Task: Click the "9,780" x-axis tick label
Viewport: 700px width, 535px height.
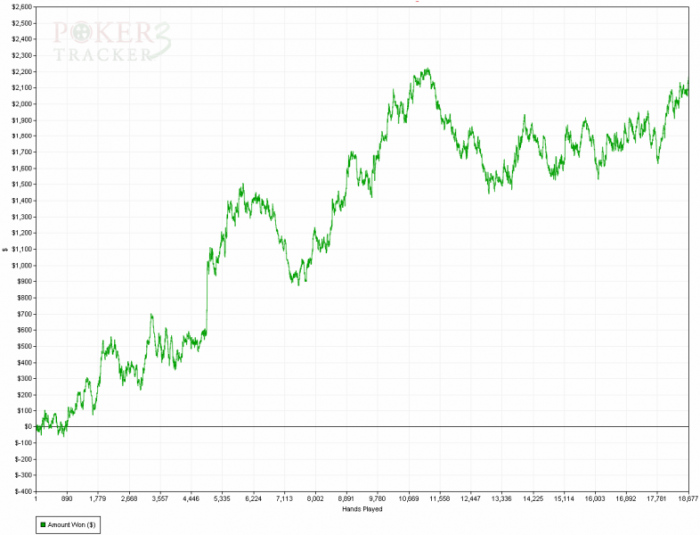Action: [378, 498]
